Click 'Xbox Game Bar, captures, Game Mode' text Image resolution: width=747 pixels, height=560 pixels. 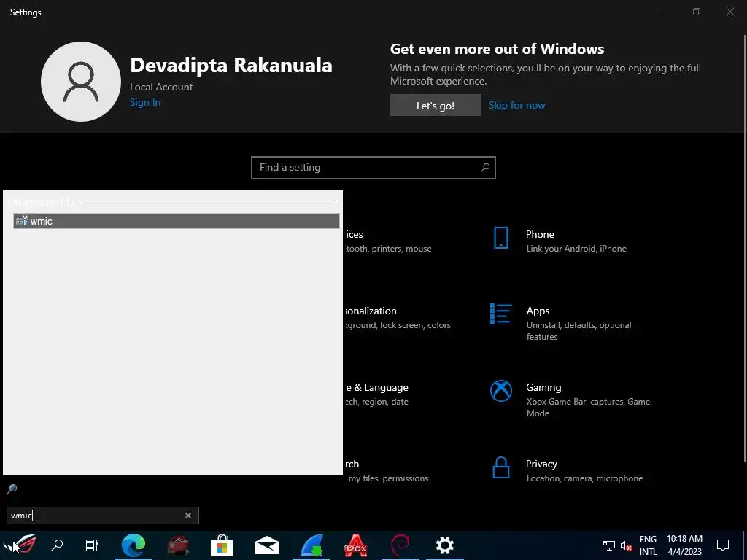[x=589, y=407]
